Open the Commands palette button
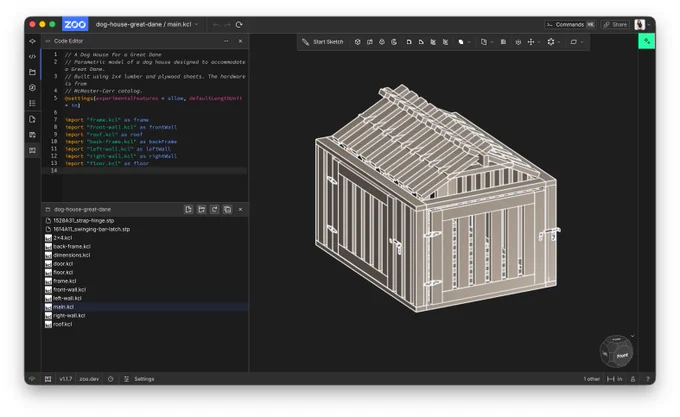The width and height of the screenshot is (680, 417). tap(570, 25)
